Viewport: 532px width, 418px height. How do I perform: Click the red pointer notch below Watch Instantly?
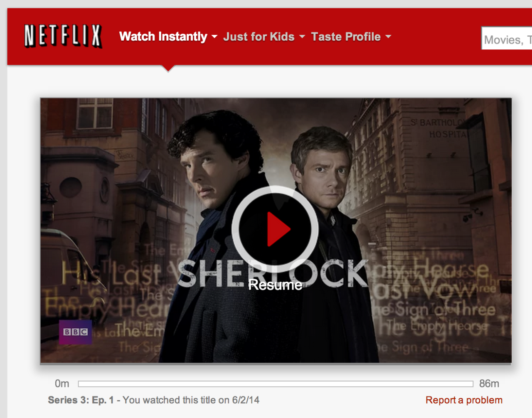(168, 68)
